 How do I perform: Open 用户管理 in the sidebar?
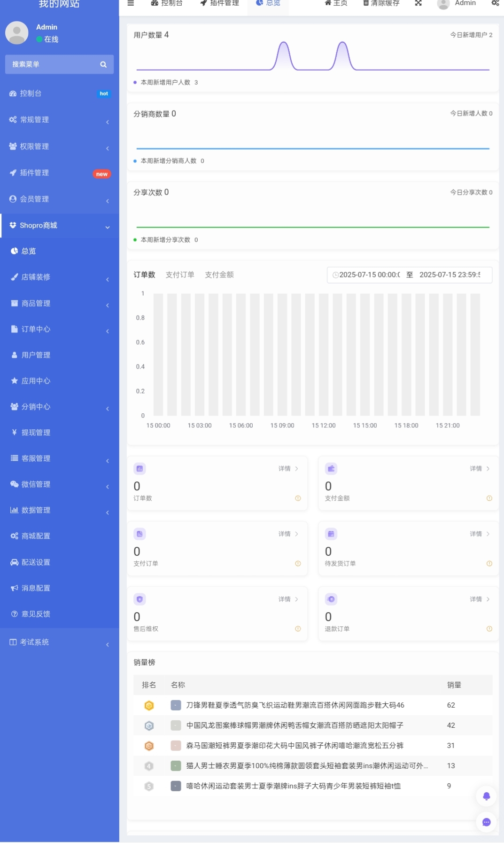pyautogui.click(x=59, y=355)
